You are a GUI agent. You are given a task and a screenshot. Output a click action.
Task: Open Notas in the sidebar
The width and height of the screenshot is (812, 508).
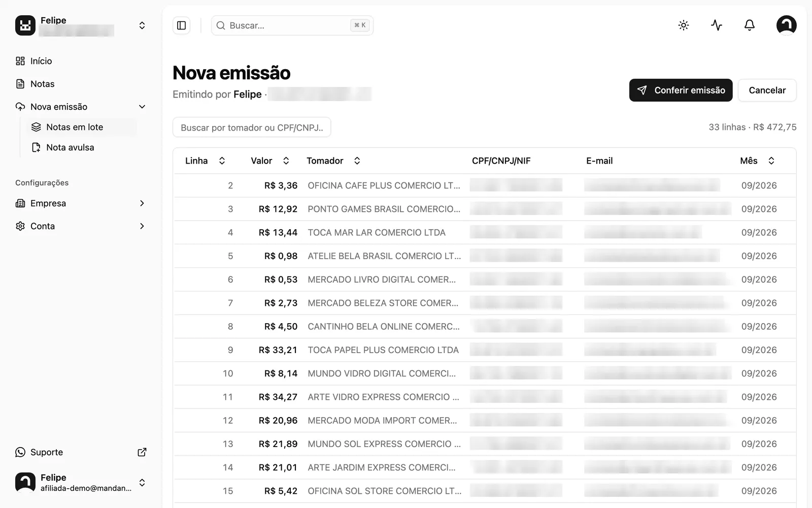click(x=81, y=84)
